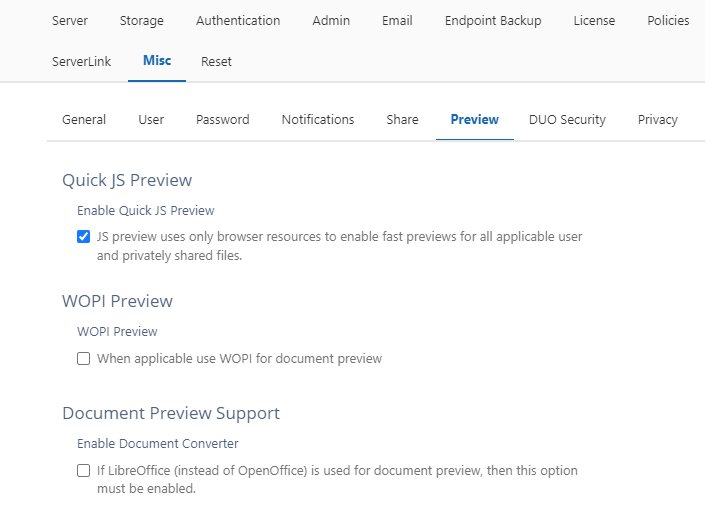Go to the Policies tab
Viewport: 705px width, 532px height.
668,20
